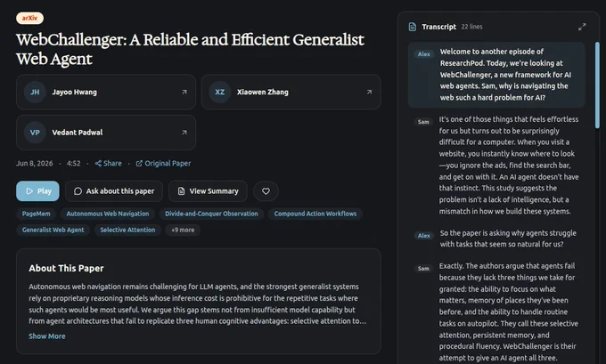Expand abstract with Show More
Image resolution: width=606 pixels, height=364 pixels.
(x=47, y=336)
